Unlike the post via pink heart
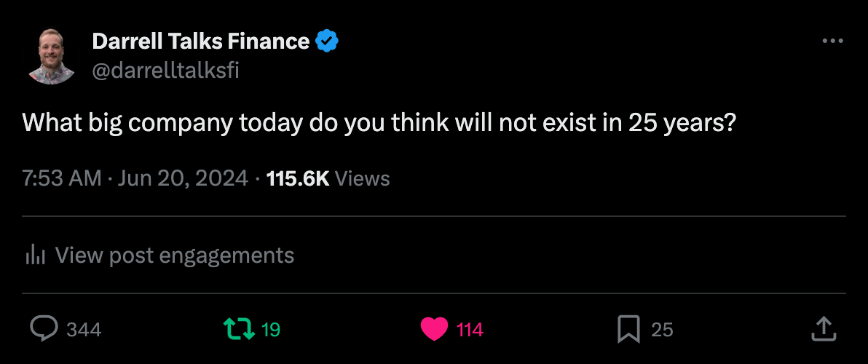Image resolution: width=868 pixels, height=364 pixels. point(434,330)
